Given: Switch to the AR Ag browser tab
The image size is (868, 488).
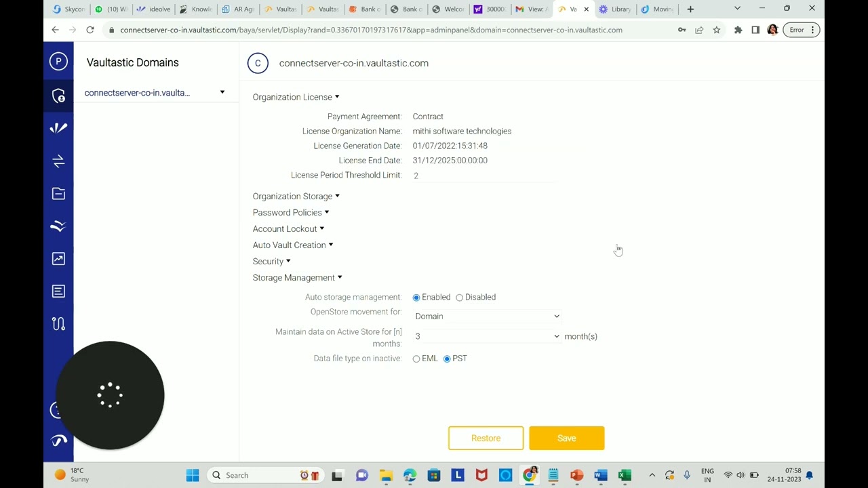Looking at the screenshot, I should (x=237, y=9).
